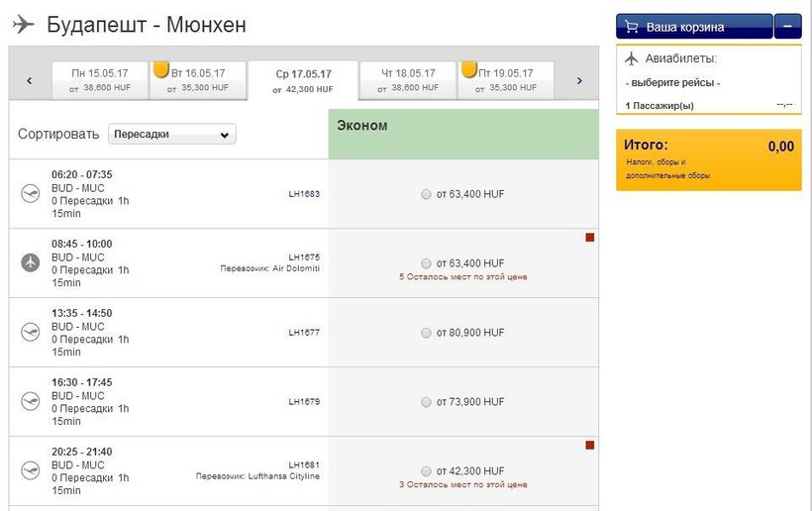Collapse the cart with the minus button
Screen dimensions: 812x511
787,27
